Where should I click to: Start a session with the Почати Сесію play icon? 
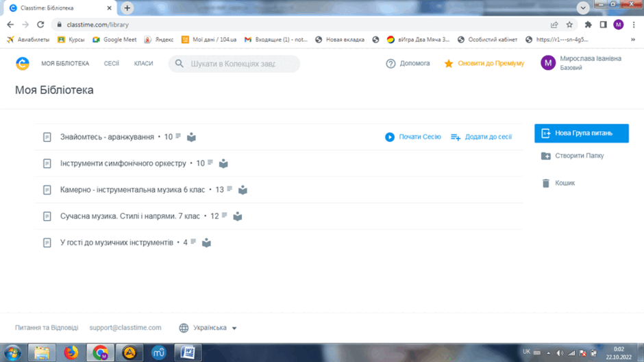click(x=390, y=137)
